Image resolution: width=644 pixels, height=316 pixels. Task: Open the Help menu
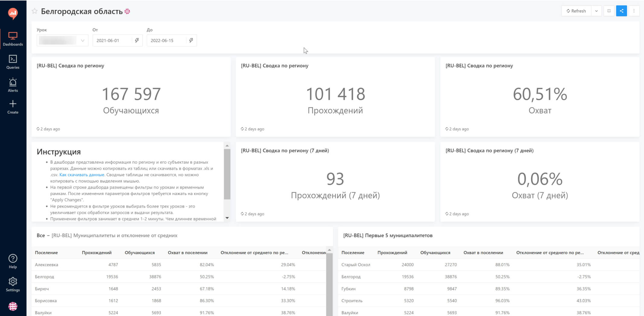[x=13, y=261]
